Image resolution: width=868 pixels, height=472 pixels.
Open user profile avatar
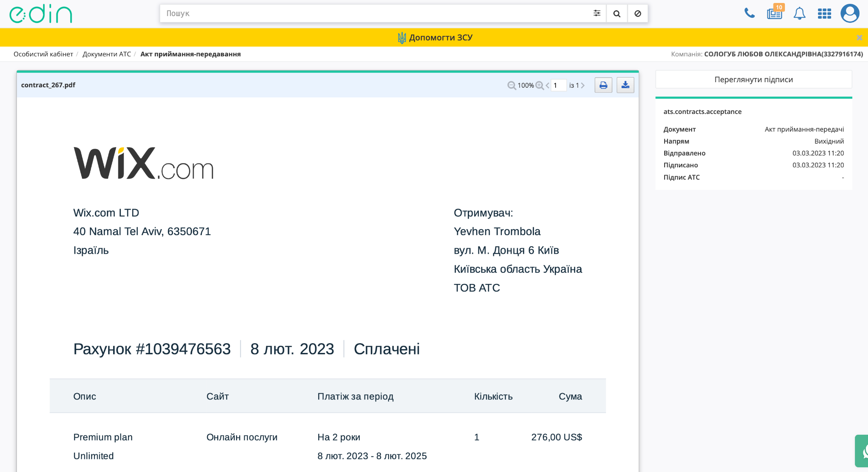pos(850,13)
